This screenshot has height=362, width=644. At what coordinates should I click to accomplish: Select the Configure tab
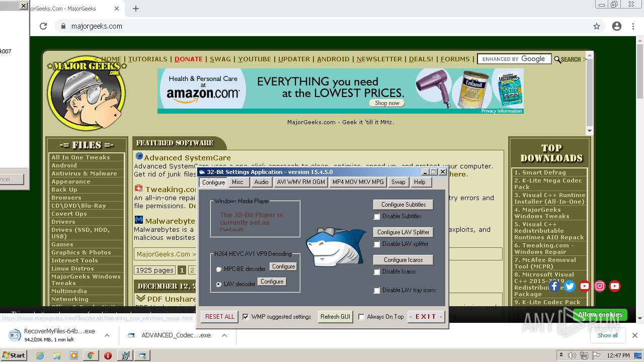pyautogui.click(x=214, y=182)
